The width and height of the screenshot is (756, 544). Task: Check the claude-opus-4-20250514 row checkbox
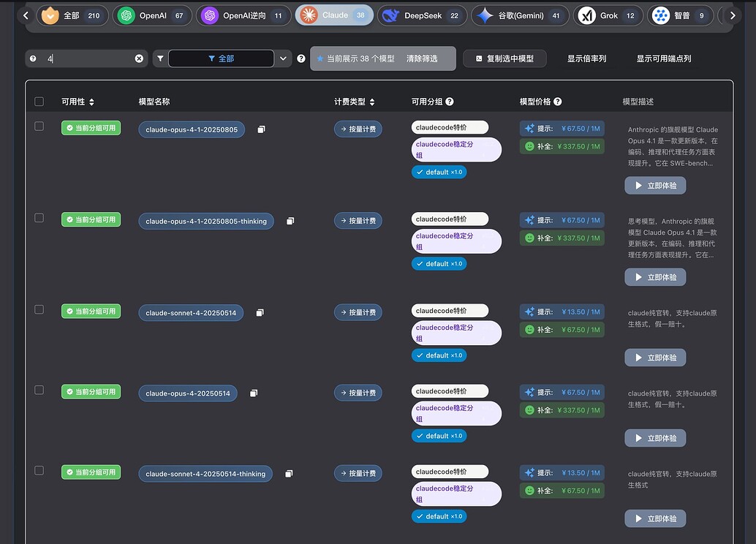point(39,390)
